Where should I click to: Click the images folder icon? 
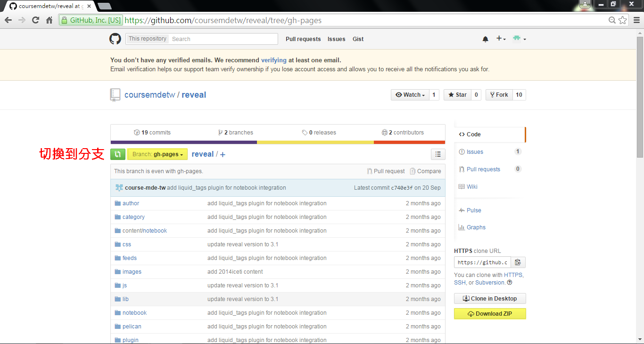118,272
